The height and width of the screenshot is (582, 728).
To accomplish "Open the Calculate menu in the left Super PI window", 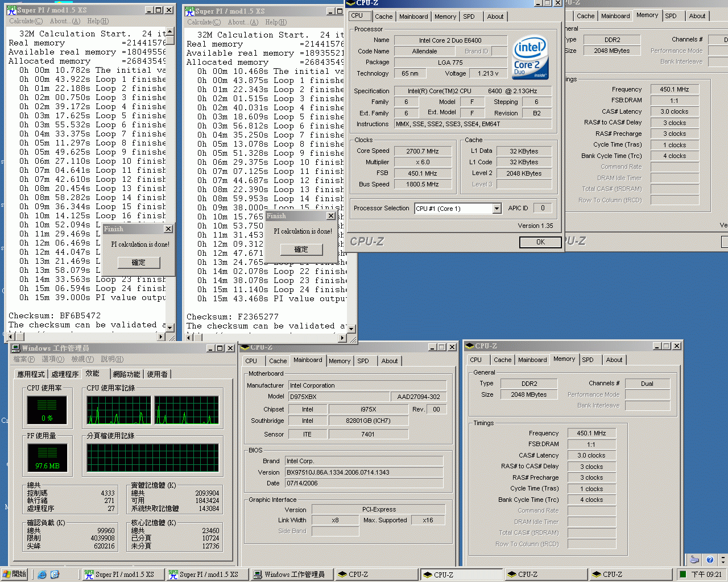I will pyautogui.click(x=26, y=21).
